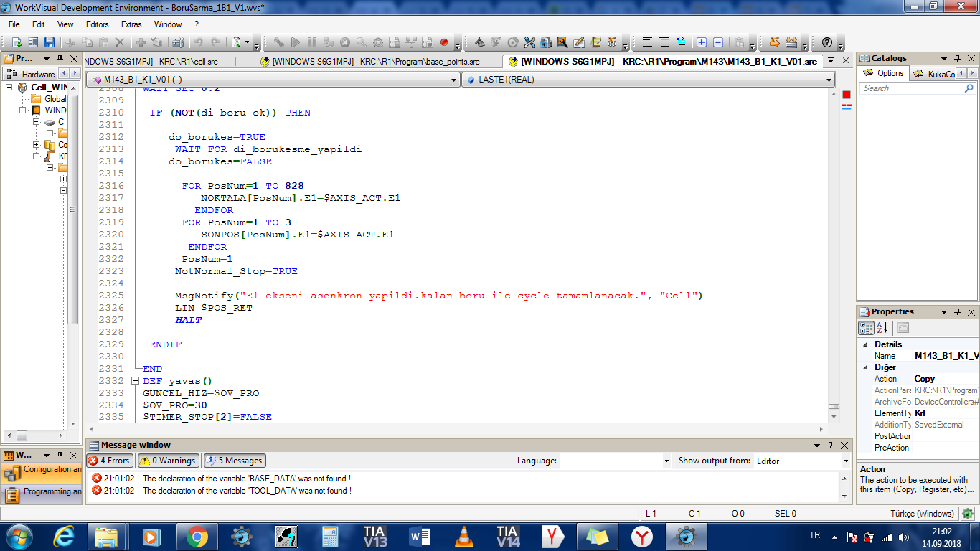
Task: Switch to the cell.src editor tab
Action: click(x=152, y=62)
